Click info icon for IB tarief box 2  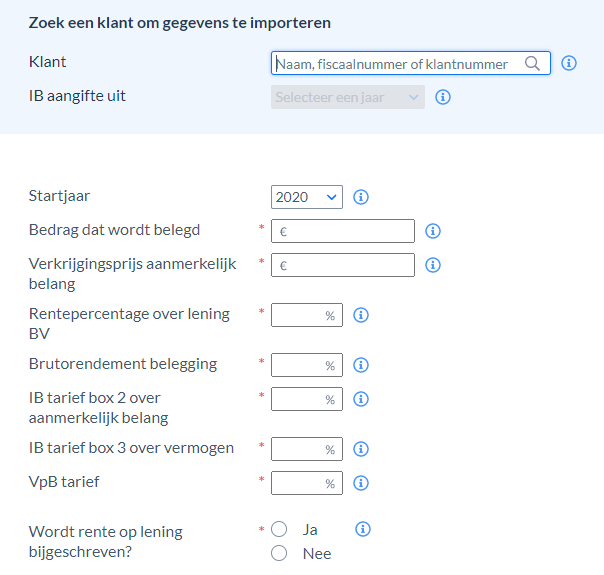(361, 399)
